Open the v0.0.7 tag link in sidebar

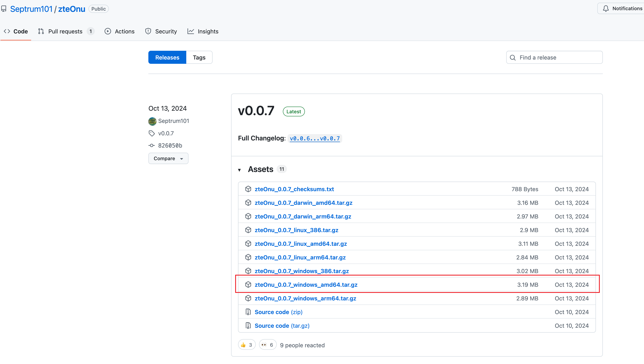166,133
